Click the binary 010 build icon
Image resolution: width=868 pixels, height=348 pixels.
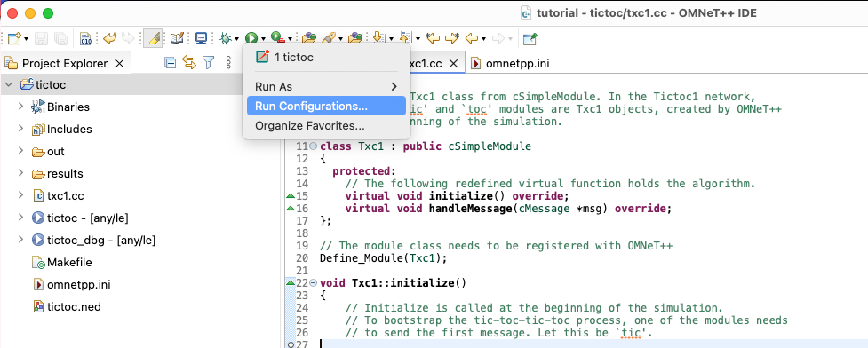click(86, 38)
